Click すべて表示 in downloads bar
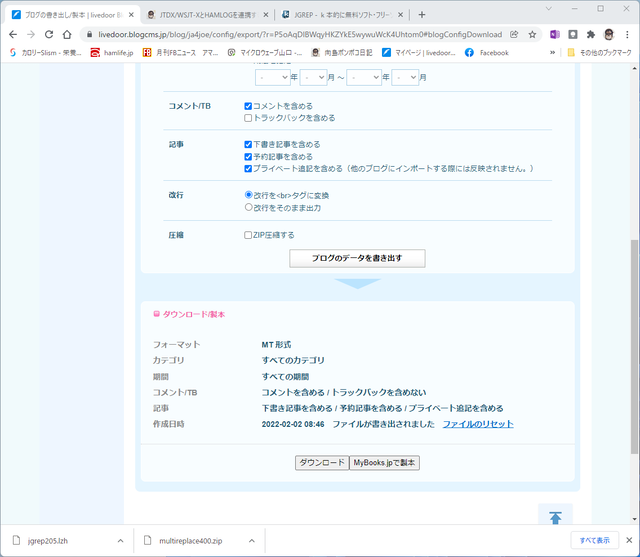 pos(595,540)
